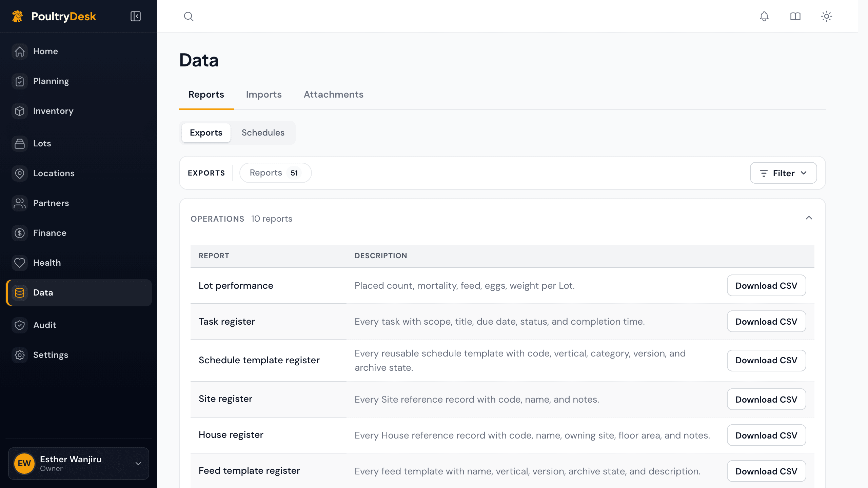This screenshot has width=868, height=488.
Task: Switch to the Imports tab
Action: click(x=264, y=95)
